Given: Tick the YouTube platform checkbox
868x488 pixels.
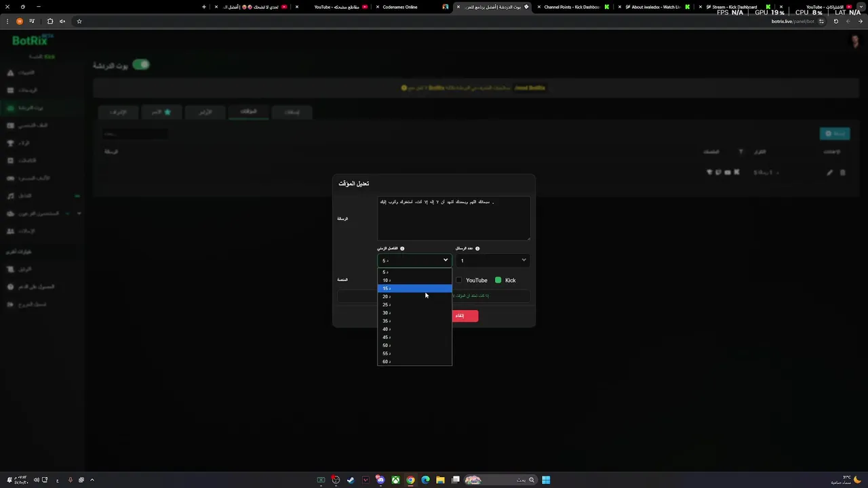Looking at the screenshot, I should pyautogui.click(x=459, y=280).
